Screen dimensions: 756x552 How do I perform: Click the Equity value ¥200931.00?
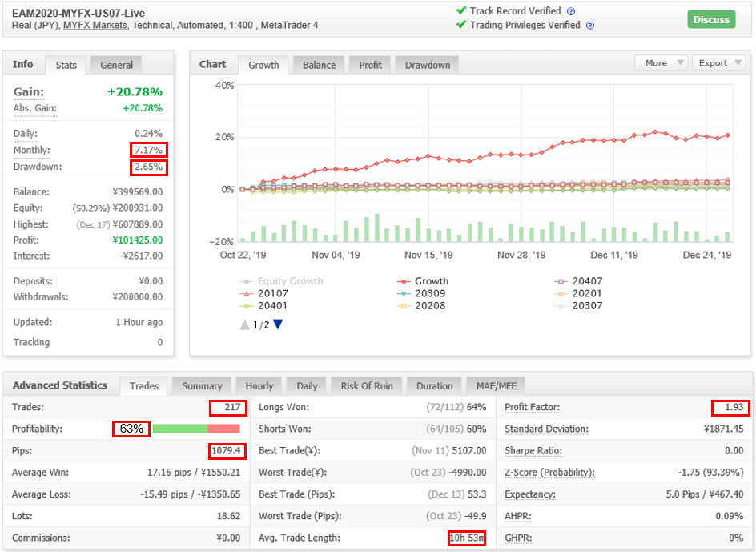coord(138,208)
